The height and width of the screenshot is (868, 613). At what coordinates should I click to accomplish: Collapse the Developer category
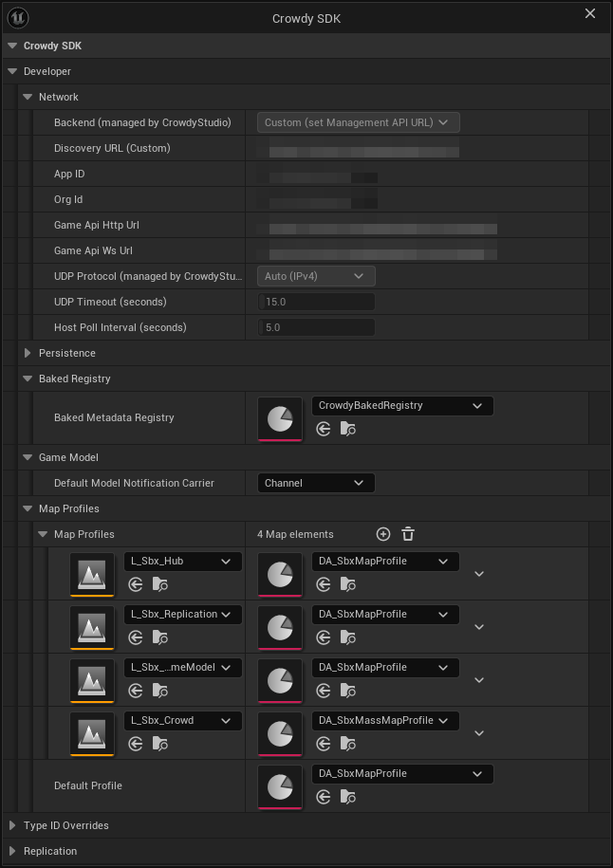click(12, 71)
